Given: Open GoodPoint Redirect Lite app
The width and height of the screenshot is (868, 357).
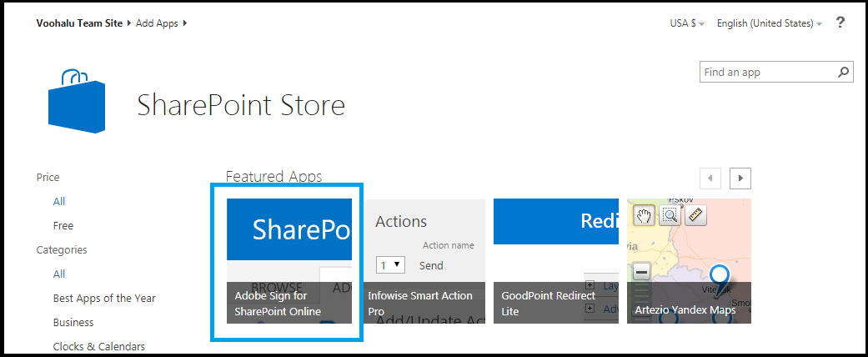Looking at the screenshot, I should (x=556, y=261).
